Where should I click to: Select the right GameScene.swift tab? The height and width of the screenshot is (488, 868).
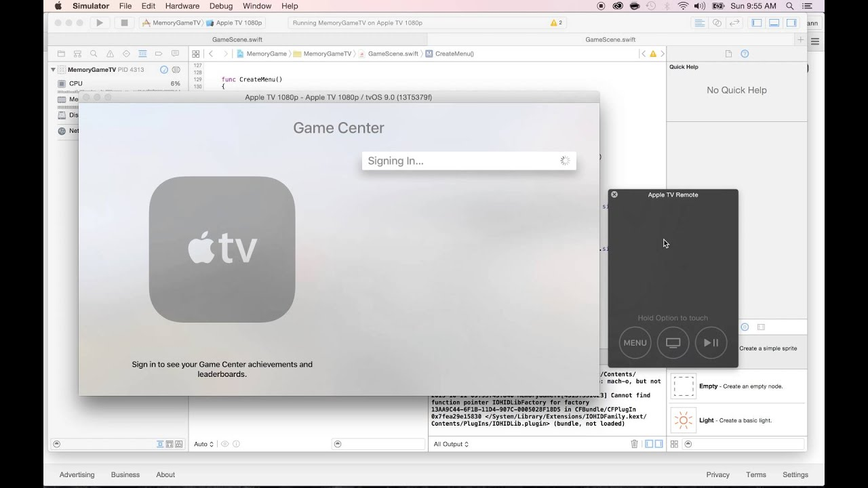click(x=610, y=39)
